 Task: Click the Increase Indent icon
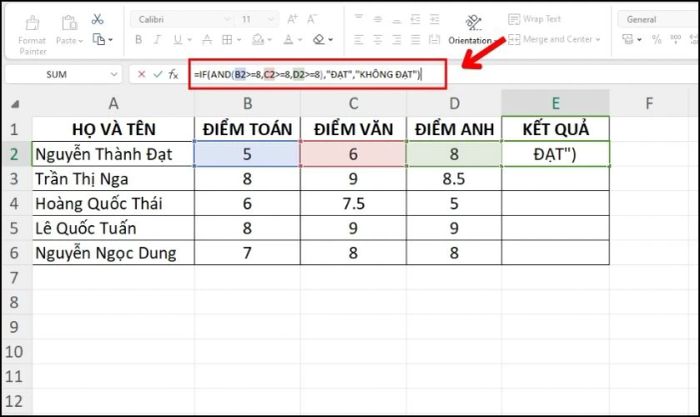coord(434,19)
